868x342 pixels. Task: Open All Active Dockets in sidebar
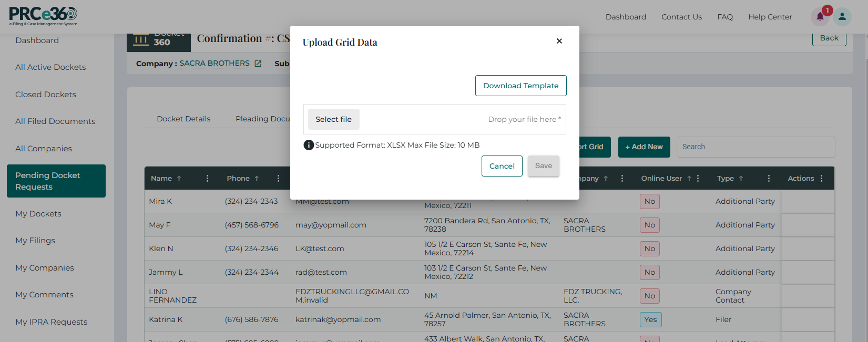(50, 67)
